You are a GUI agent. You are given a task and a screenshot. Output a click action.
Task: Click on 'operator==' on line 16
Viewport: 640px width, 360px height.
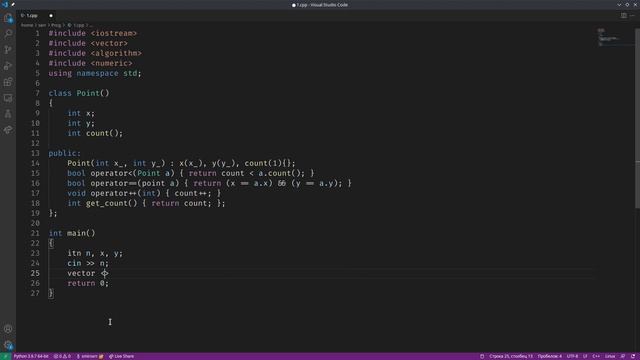113,183
